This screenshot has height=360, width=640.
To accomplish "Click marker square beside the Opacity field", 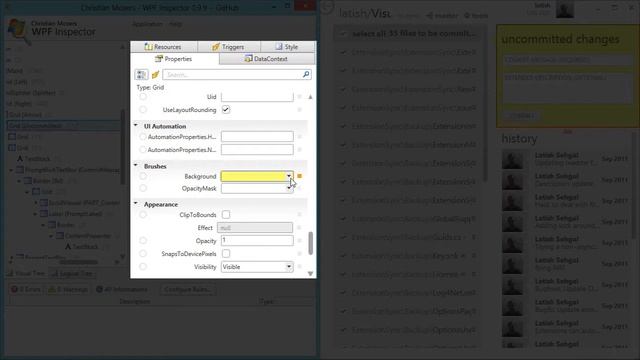I will pos(299,240).
